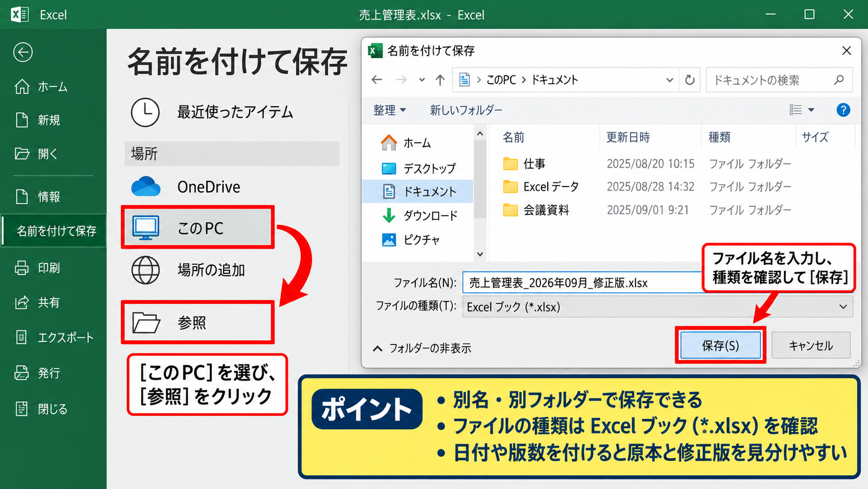Sort by 種類 column header
This screenshot has height=489, width=868.
point(719,137)
